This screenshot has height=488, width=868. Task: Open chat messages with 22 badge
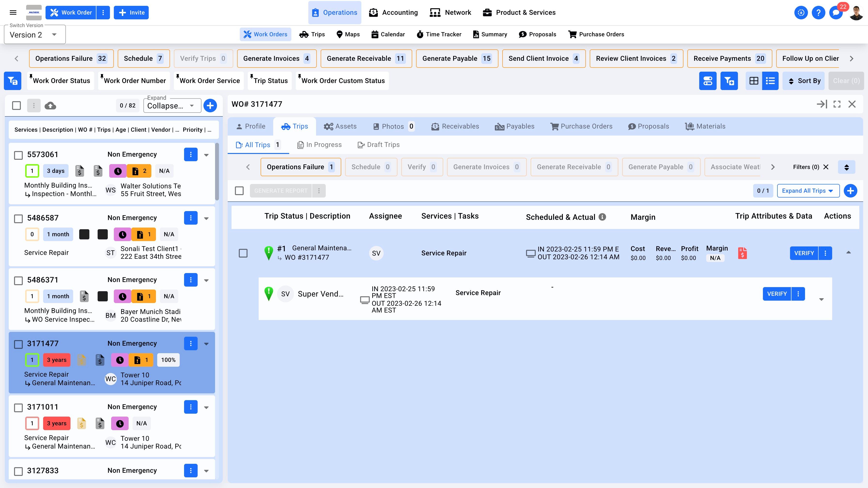tap(836, 13)
